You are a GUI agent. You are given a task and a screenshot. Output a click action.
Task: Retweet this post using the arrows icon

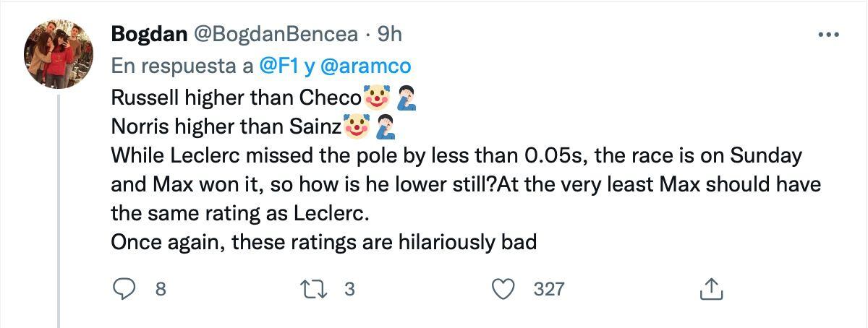point(318,289)
